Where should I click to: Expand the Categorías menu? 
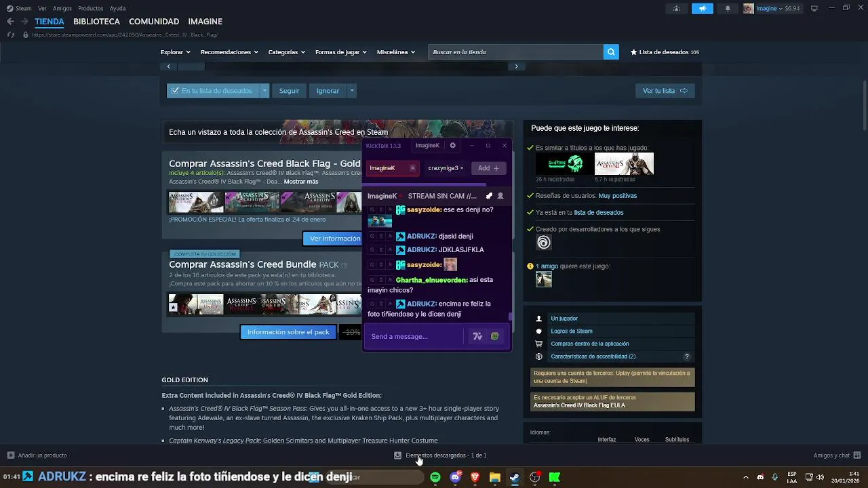click(x=287, y=52)
